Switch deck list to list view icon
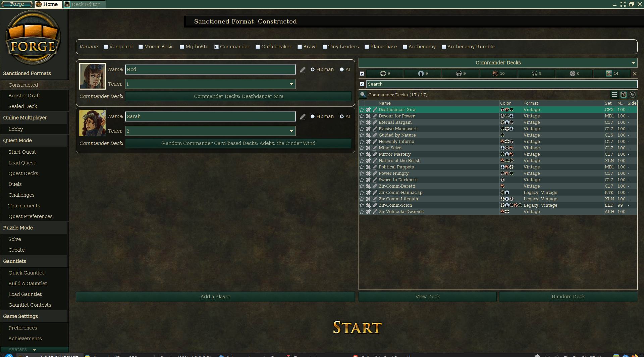Viewport: 644px width, 357px height. (x=614, y=95)
